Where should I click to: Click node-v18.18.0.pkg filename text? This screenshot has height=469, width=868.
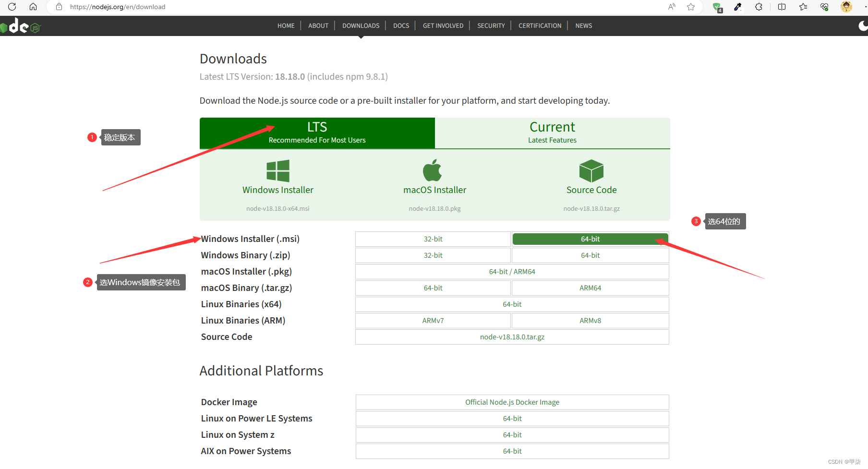point(435,209)
